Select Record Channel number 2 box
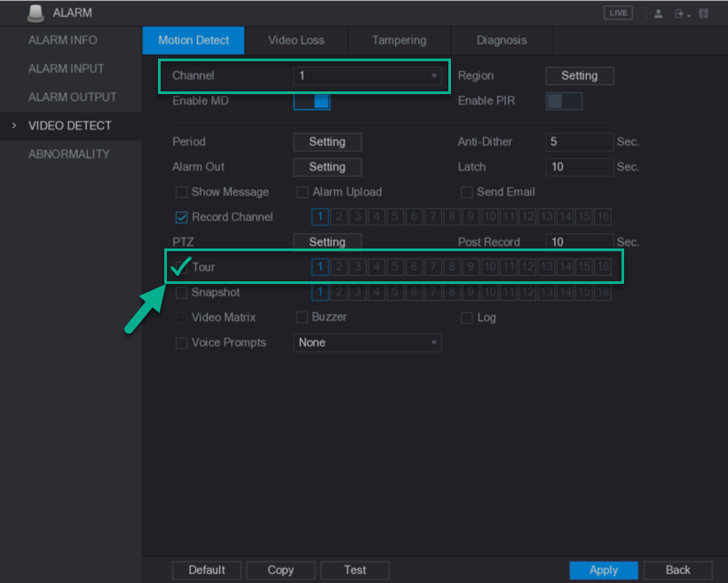Viewport: 728px width, 583px height. coord(339,217)
